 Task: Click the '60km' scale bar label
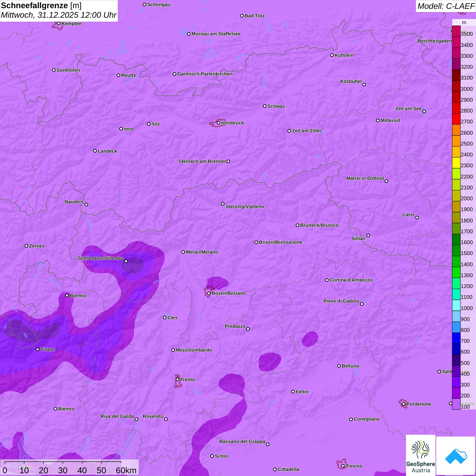click(126, 470)
